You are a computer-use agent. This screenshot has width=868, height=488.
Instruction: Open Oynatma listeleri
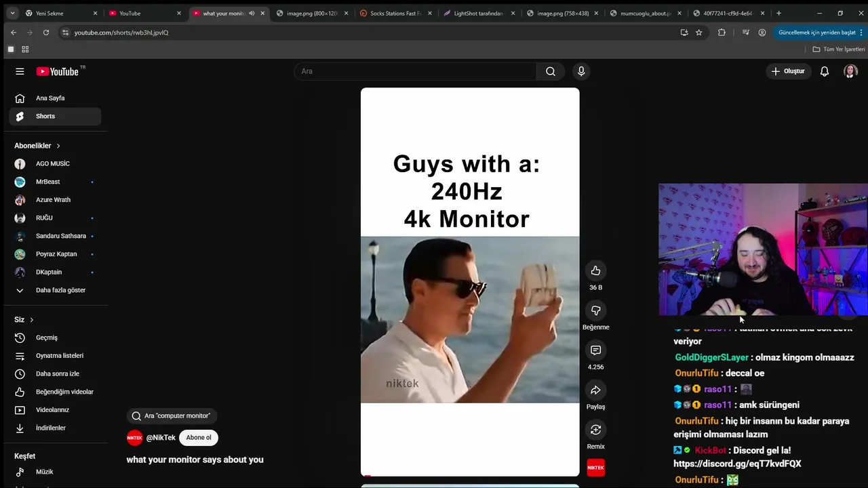[x=55, y=356]
